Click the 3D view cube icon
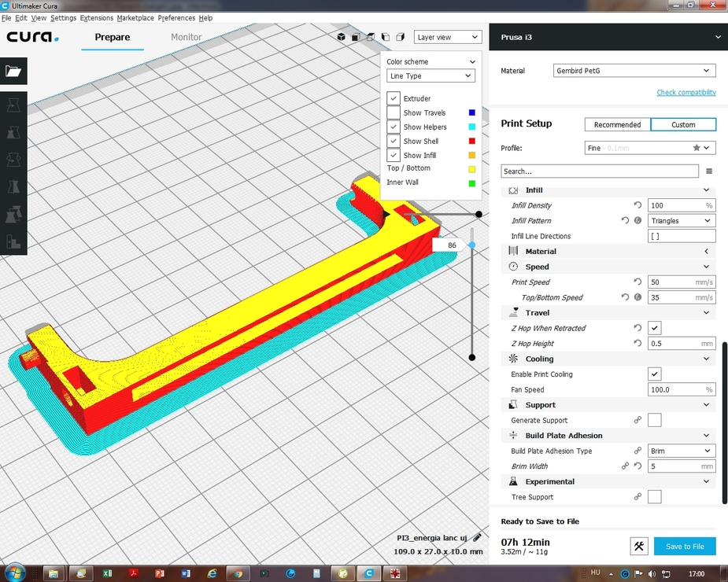The width and height of the screenshot is (728, 582). tap(341, 37)
